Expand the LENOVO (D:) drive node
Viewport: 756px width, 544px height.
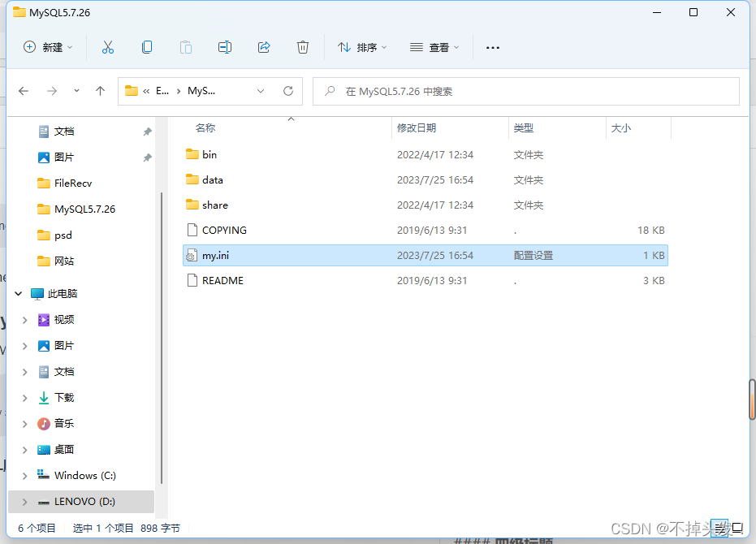coord(24,502)
